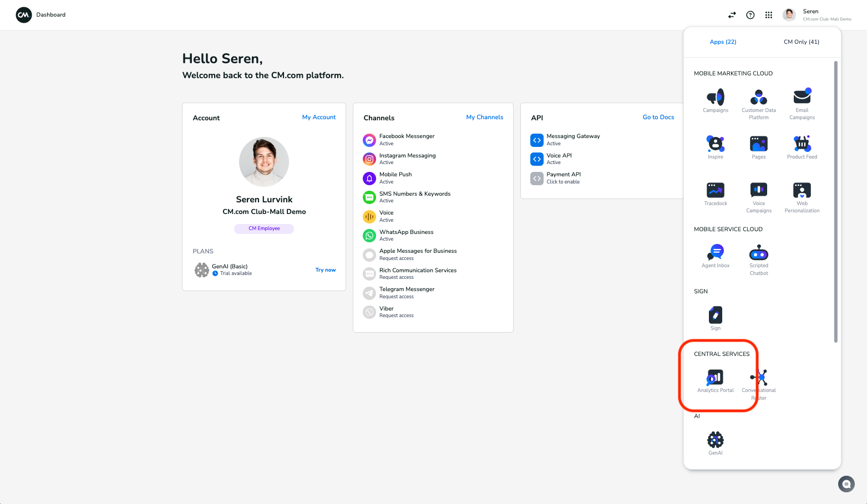
Task: Click the My Account link
Action: click(318, 118)
